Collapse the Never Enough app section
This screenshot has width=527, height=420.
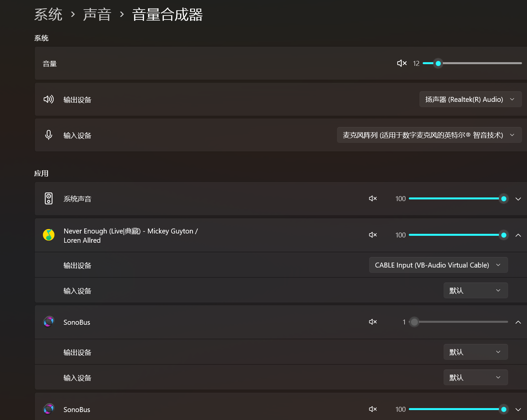tap(518, 235)
